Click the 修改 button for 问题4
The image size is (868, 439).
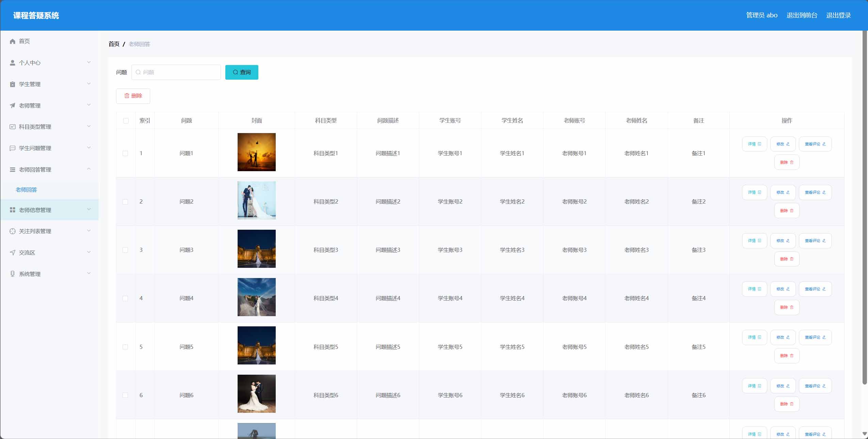(783, 289)
